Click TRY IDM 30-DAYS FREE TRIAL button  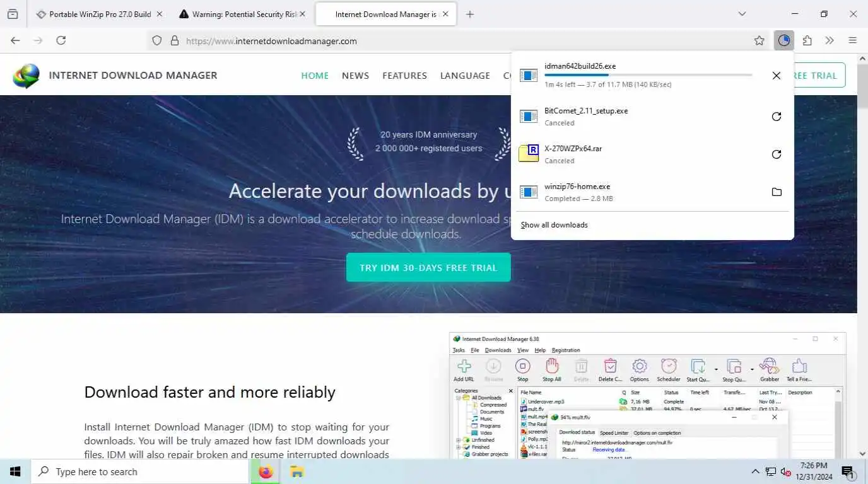tap(428, 268)
